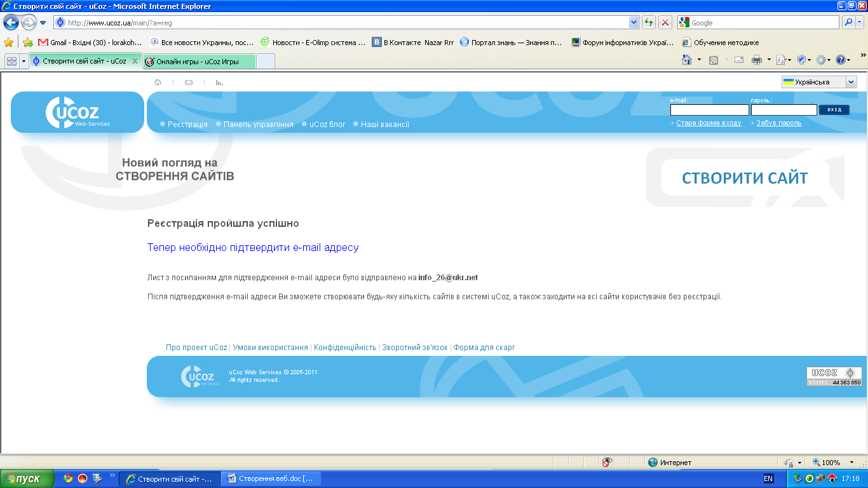Viewport: 868px width, 488px height.
Task: Expand the Print dropdown arrow
Action: click(x=769, y=60)
